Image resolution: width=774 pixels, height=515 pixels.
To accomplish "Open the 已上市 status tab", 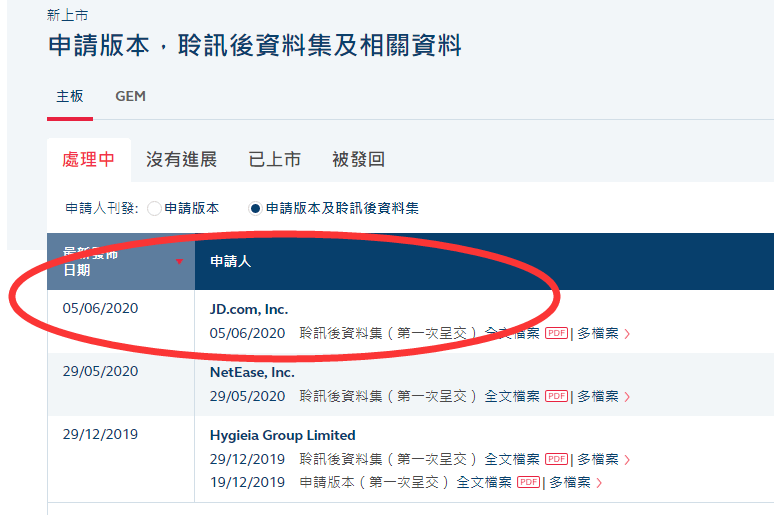I will tap(274, 159).
